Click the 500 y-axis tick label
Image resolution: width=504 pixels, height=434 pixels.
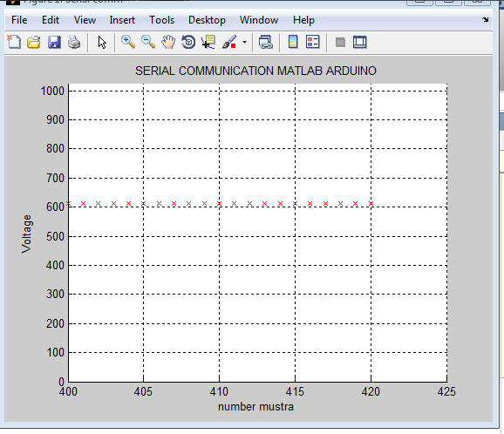[55, 237]
